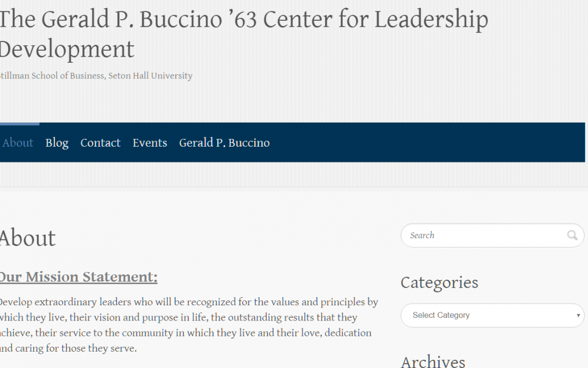Open the Select Category dropdown

[493, 316]
